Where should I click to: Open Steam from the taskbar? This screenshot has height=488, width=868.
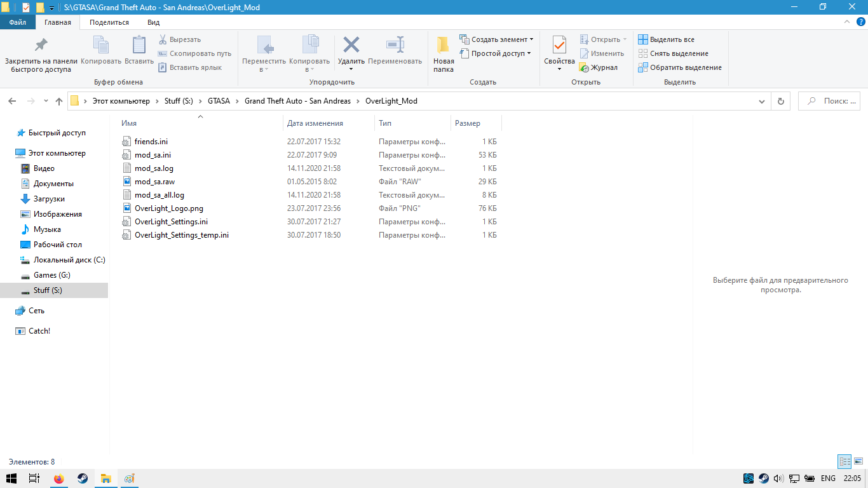83,478
